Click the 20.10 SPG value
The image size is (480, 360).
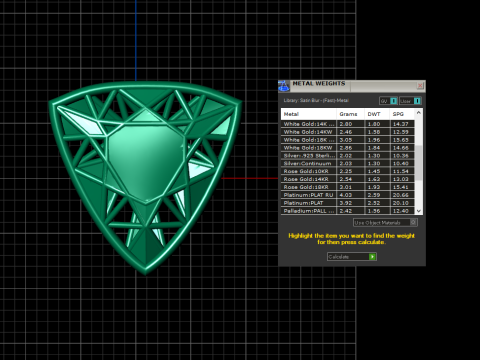[x=401, y=203]
